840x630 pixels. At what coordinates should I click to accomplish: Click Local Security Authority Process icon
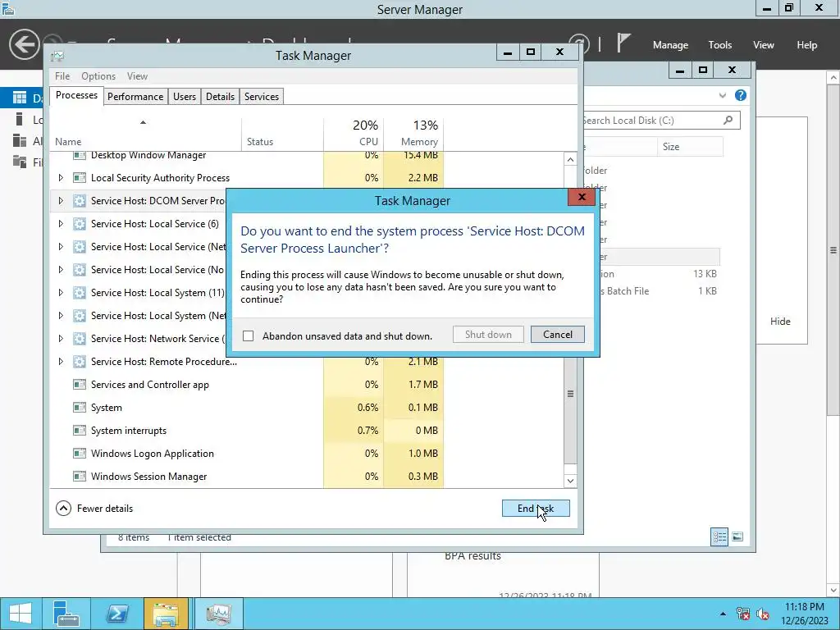(80, 177)
